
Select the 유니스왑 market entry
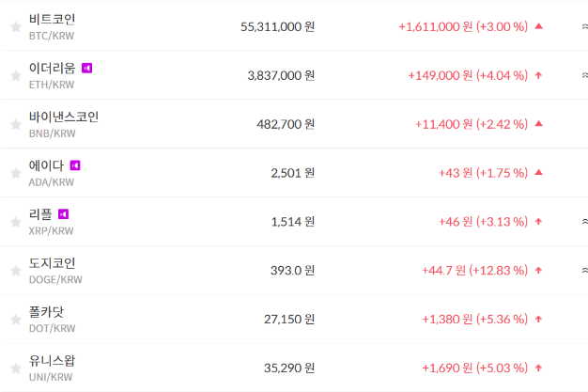[53, 361]
